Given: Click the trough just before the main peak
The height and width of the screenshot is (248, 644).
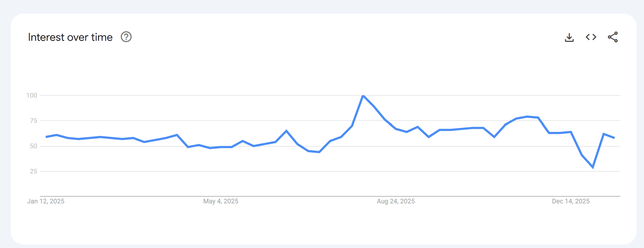Looking at the screenshot, I should [319, 152].
